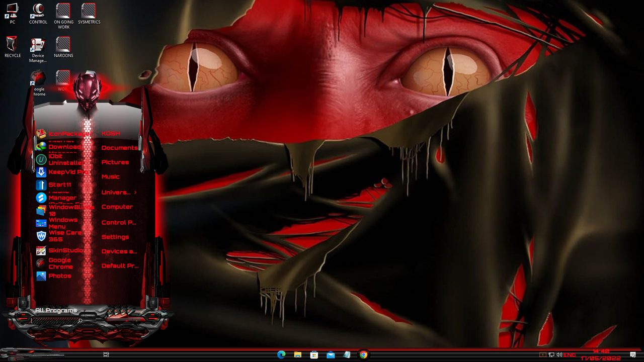Open the taskbar clock and date
Viewport: 644px width, 362px height.
pyautogui.click(x=601, y=355)
